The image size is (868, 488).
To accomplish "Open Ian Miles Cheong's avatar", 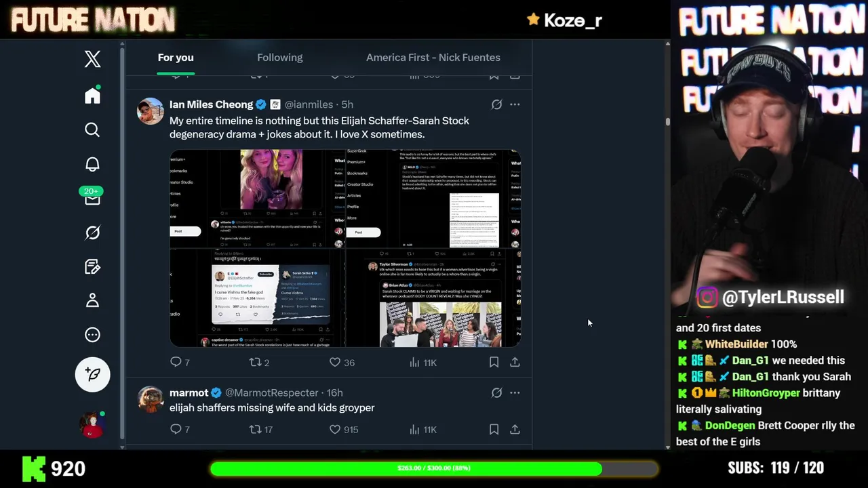I will (x=151, y=111).
